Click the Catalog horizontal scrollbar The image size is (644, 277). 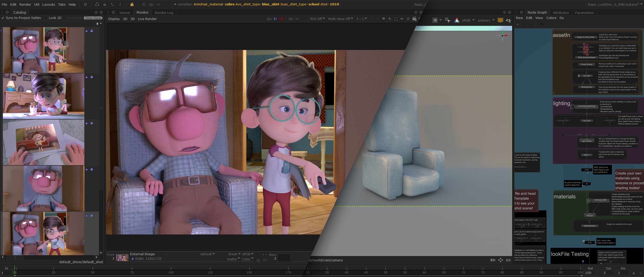click(x=49, y=257)
